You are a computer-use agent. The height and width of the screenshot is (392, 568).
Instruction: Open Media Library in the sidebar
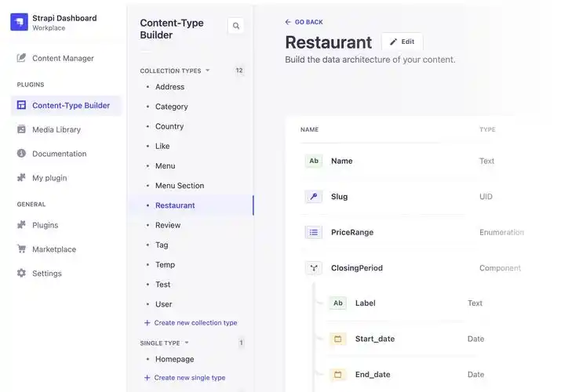[x=56, y=129]
